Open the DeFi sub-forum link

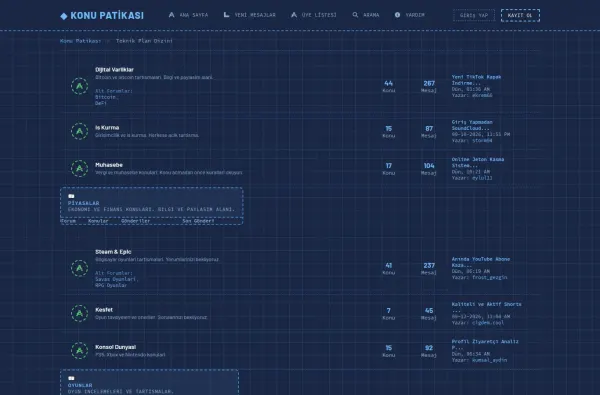coord(101,103)
